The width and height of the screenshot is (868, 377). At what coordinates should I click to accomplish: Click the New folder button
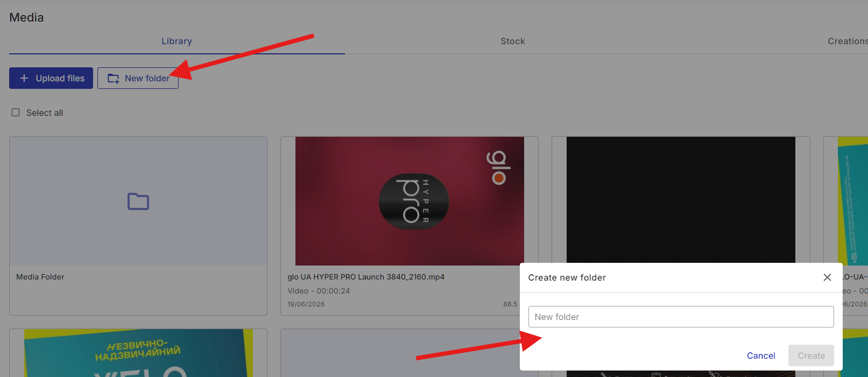click(138, 78)
